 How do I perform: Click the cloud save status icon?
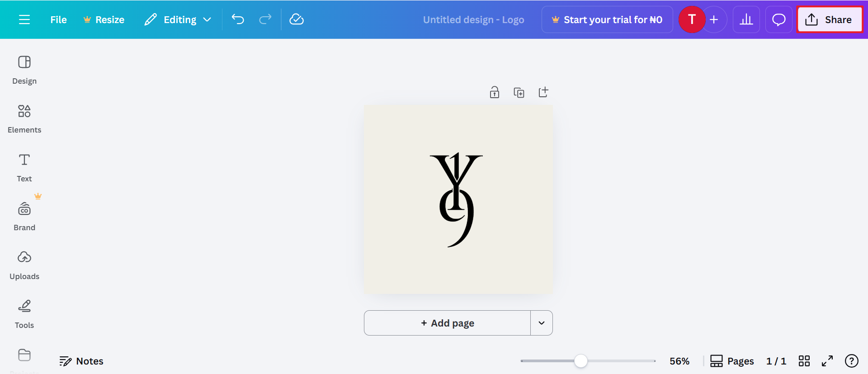[297, 19]
